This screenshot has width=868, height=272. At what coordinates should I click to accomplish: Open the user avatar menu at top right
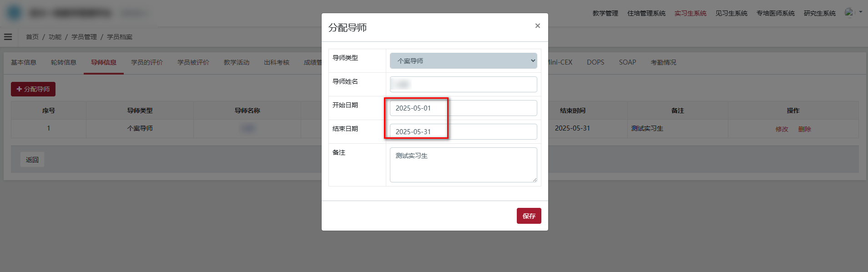tap(853, 13)
